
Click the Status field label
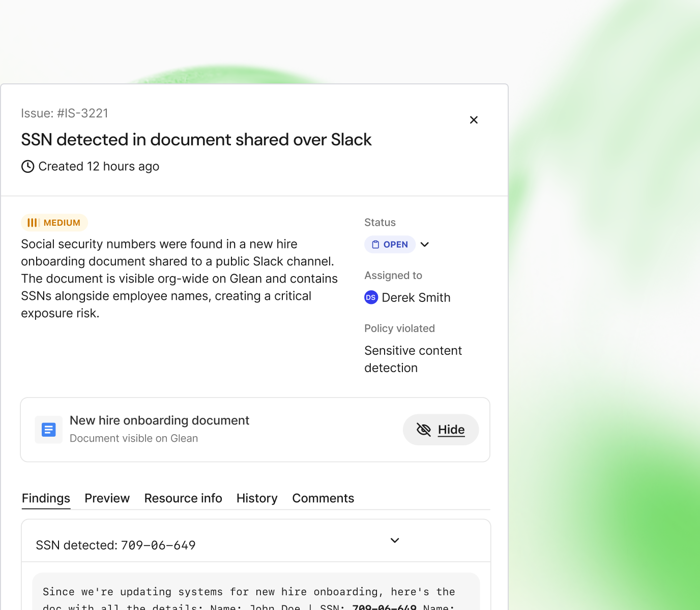380,222
